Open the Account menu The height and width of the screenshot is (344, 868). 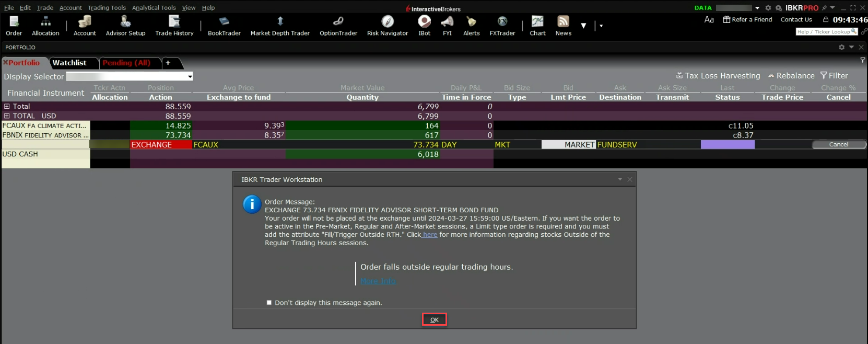71,8
